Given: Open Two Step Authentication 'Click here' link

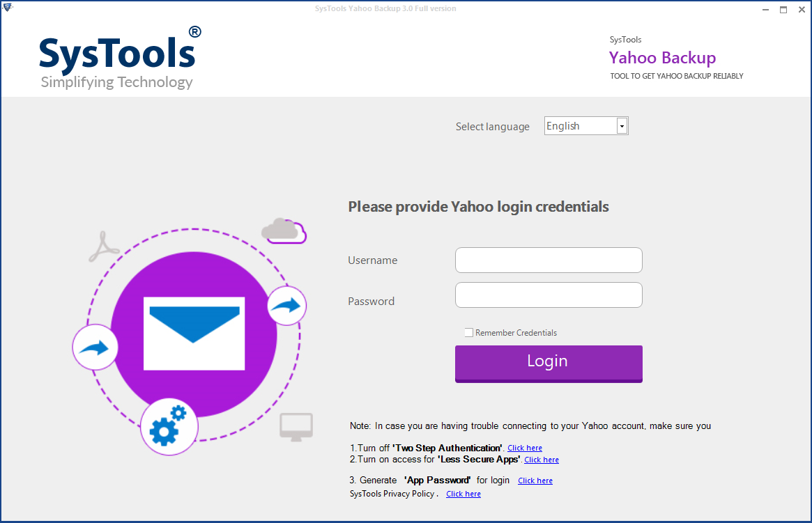Looking at the screenshot, I should tap(525, 448).
